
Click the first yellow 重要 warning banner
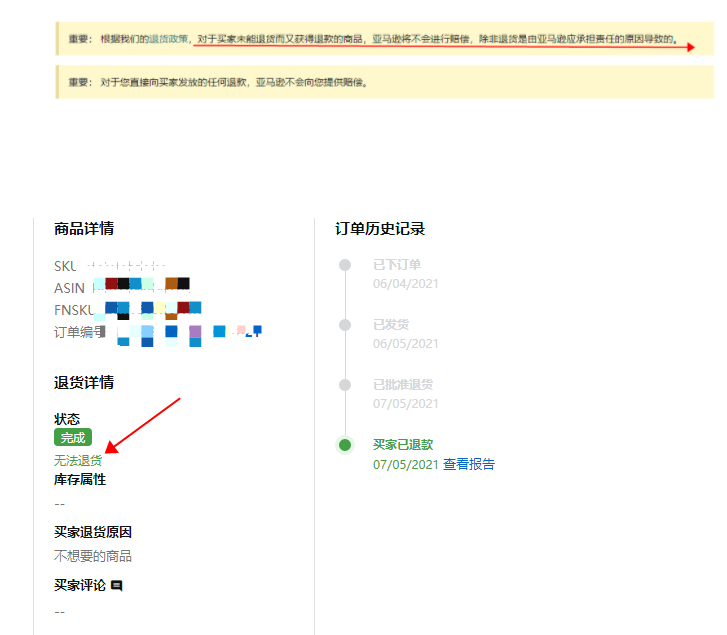385,40
